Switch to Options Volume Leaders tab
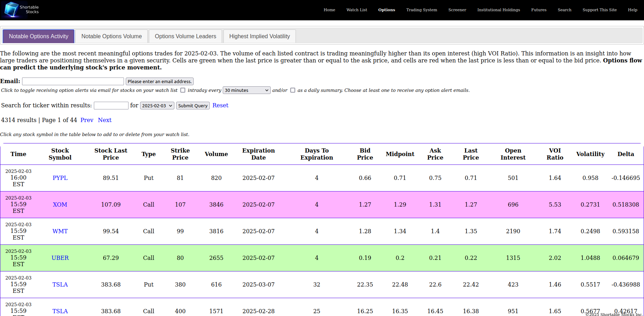 (185, 36)
